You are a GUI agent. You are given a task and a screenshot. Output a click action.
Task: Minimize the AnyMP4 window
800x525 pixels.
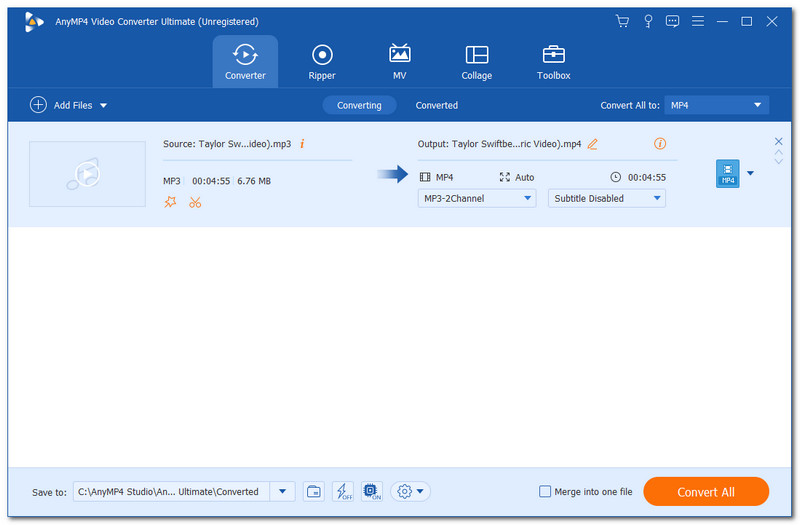[722, 21]
